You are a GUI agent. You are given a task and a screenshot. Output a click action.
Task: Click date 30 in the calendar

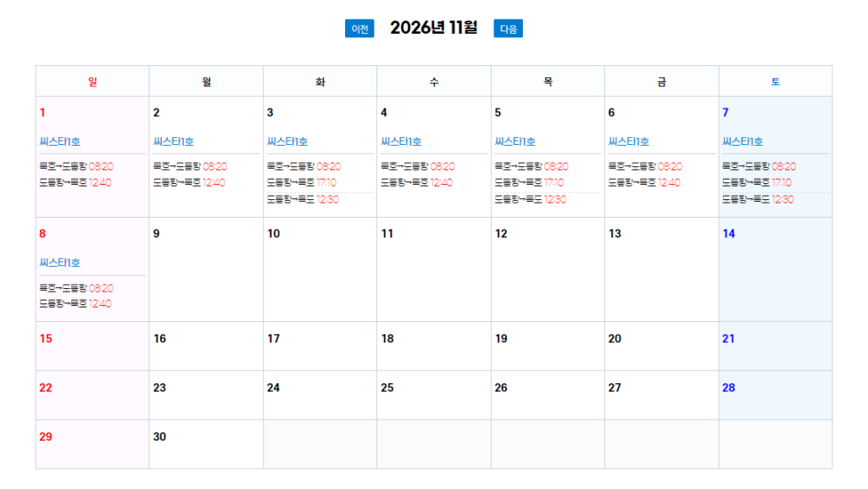click(x=160, y=437)
